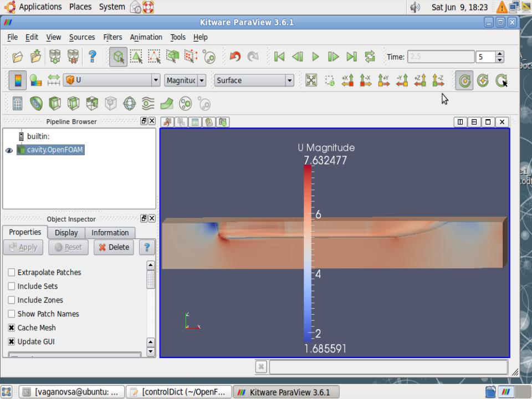
Task: Open the Calculator filter
Action: [18, 104]
